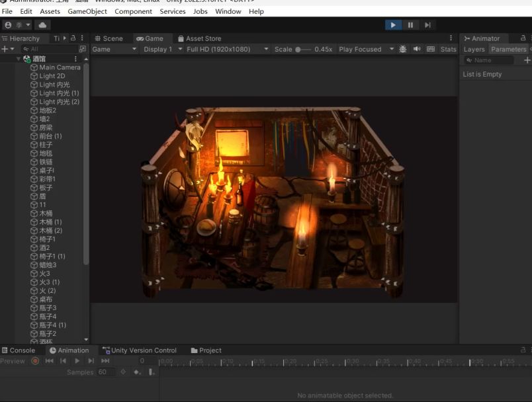Collapse the 酒馆 scene in Hierarchy

click(19, 59)
